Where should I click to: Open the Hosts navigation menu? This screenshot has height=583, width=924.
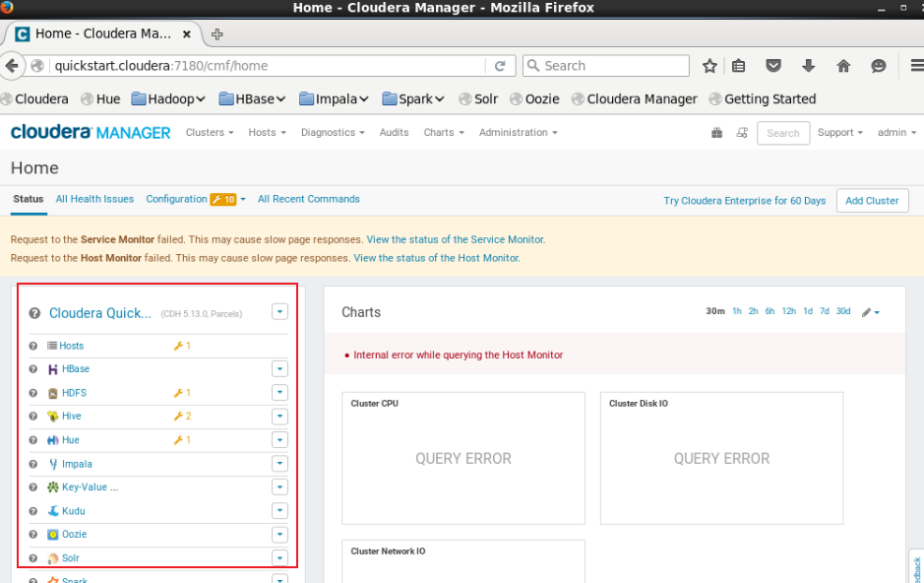tap(267, 133)
